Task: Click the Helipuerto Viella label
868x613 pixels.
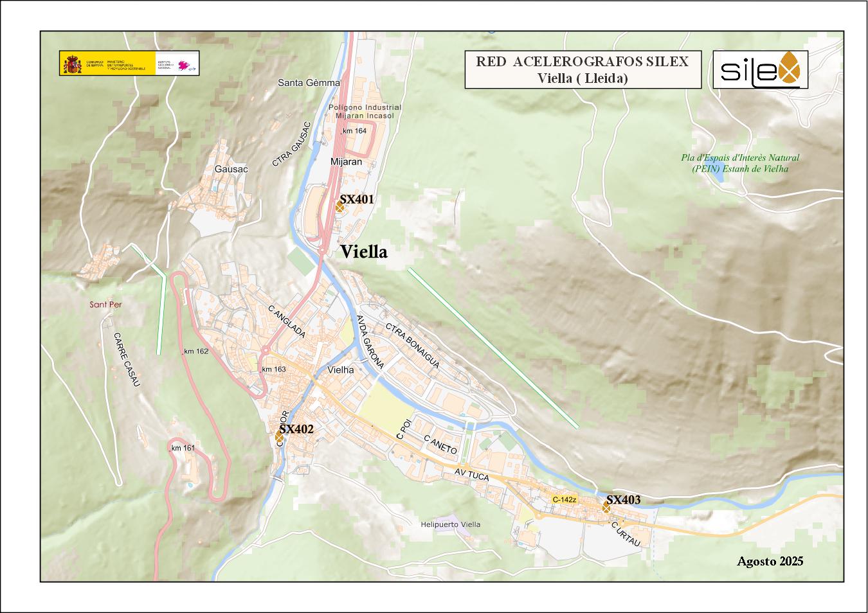Action: [x=450, y=524]
